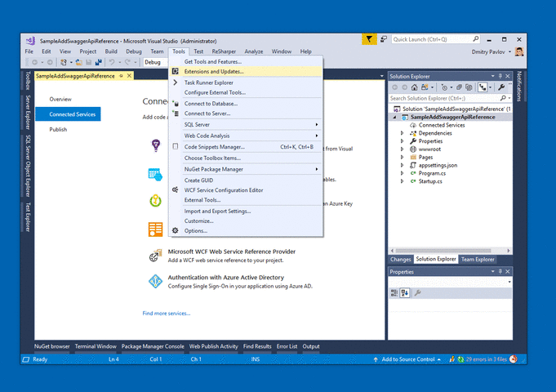Expand the Pages folder node
Screen dimensions: 556x392
point(403,157)
